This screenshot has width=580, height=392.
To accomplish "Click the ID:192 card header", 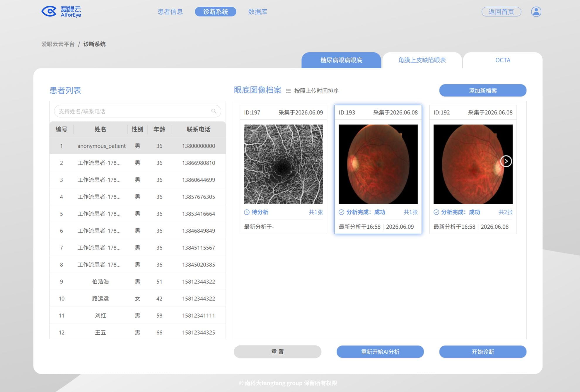I will click(473, 112).
